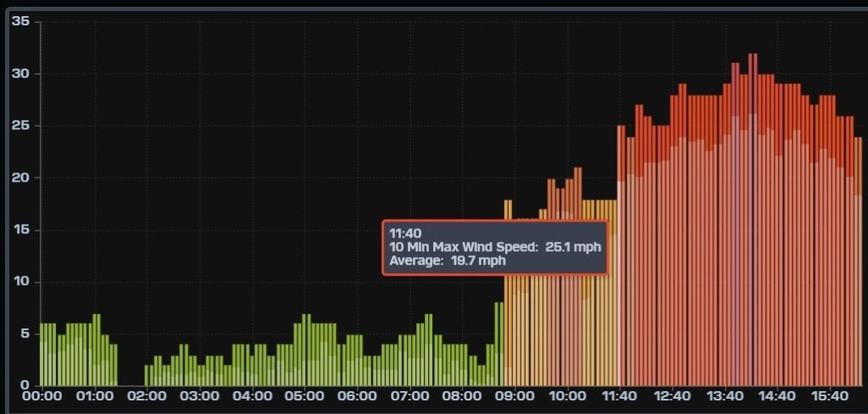Select the 01:00 time axis label
The image size is (868, 414).
[x=94, y=396]
